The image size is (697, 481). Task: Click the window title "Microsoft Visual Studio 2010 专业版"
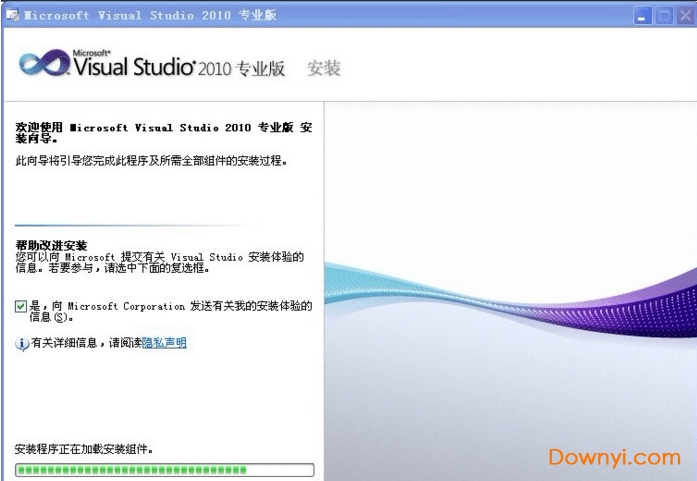coord(150,15)
